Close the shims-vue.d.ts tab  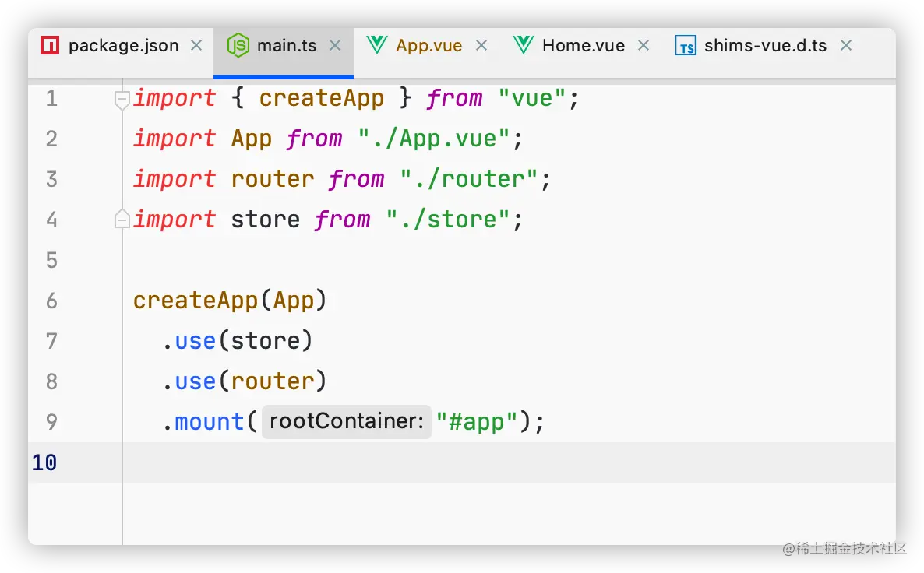(846, 45)
